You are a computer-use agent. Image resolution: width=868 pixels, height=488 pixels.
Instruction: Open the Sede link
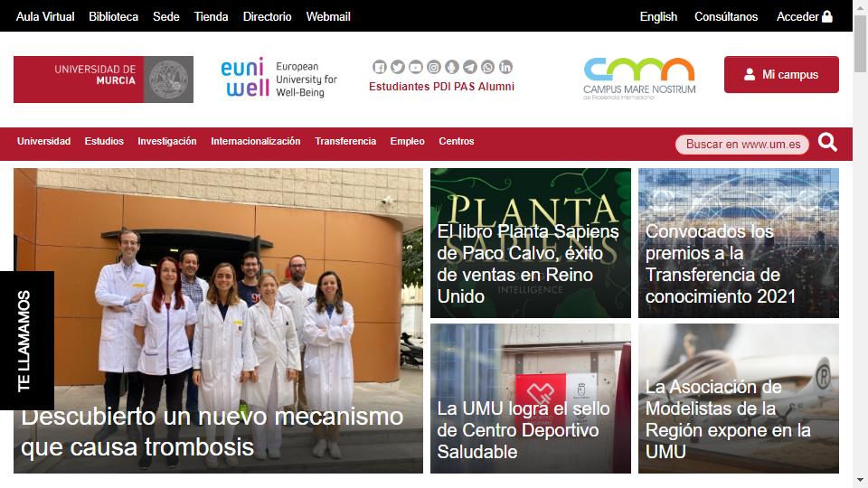coord(166,16)
